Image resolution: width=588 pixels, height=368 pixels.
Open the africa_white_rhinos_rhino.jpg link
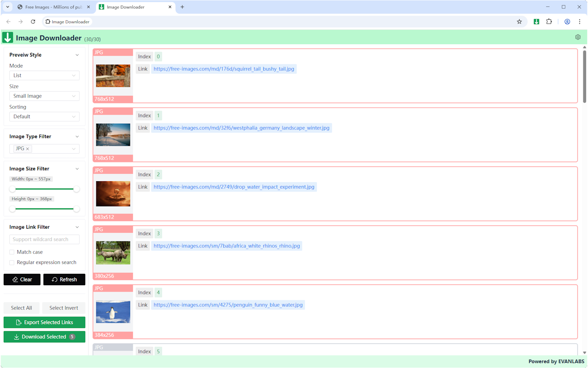[x=226, y=246]
